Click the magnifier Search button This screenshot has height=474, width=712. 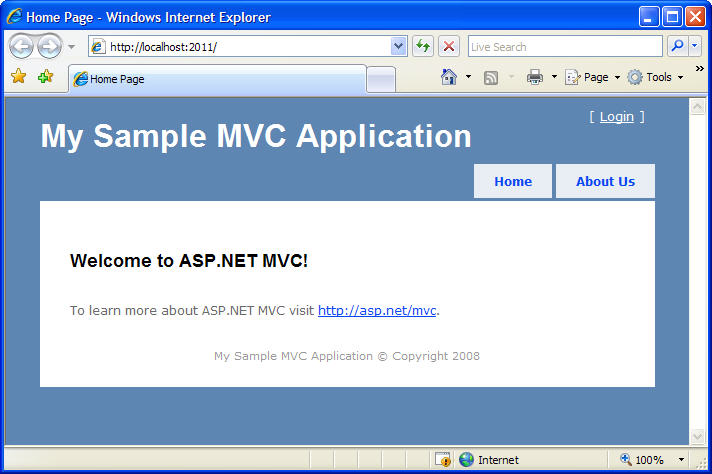point(677,46)
